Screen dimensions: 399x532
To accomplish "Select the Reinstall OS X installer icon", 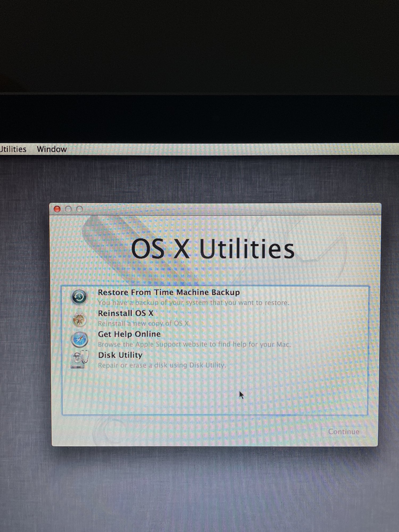I will point(79,319).
